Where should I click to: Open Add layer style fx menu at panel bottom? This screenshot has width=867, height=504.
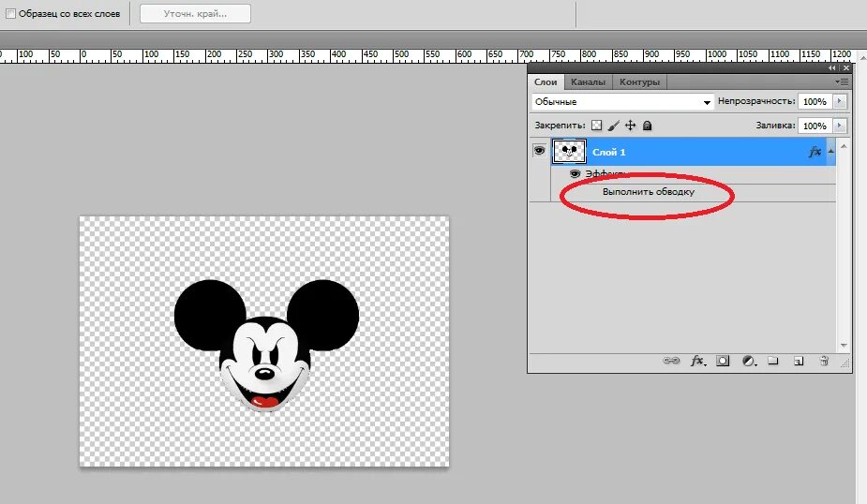[697, 361]
